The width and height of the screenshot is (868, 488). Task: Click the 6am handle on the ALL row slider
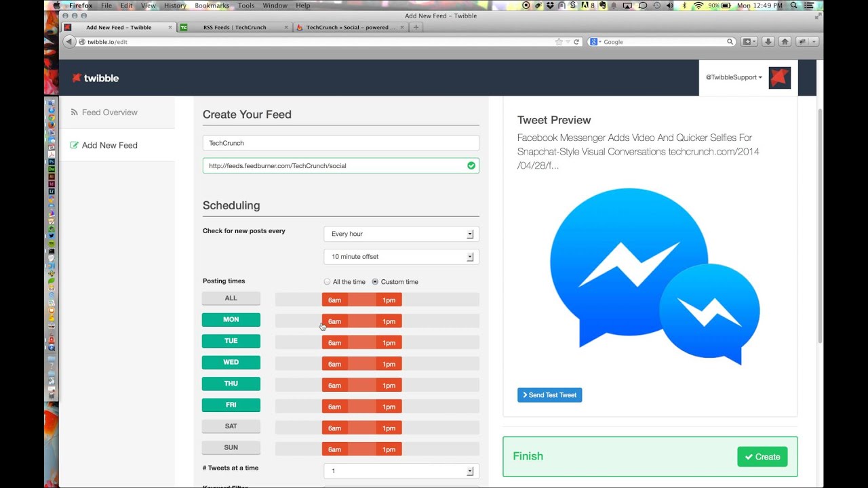click(x=334, y=300)
